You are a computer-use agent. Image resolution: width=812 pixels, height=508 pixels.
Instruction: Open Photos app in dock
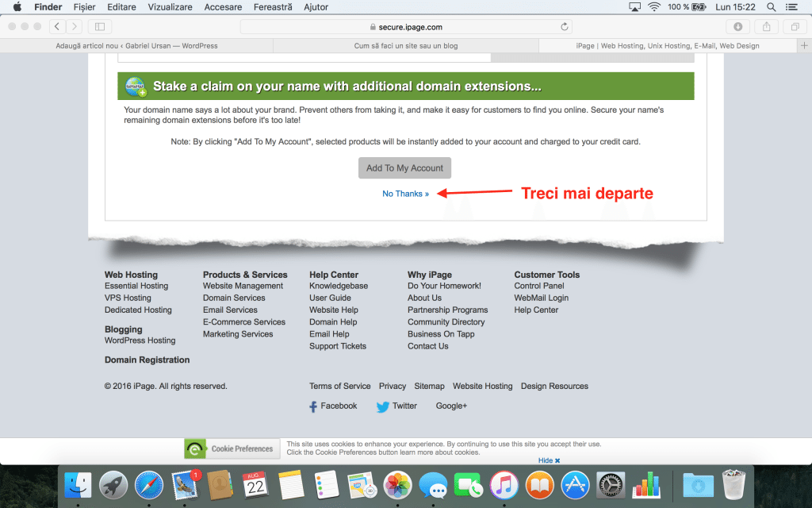tap(397, 486)
